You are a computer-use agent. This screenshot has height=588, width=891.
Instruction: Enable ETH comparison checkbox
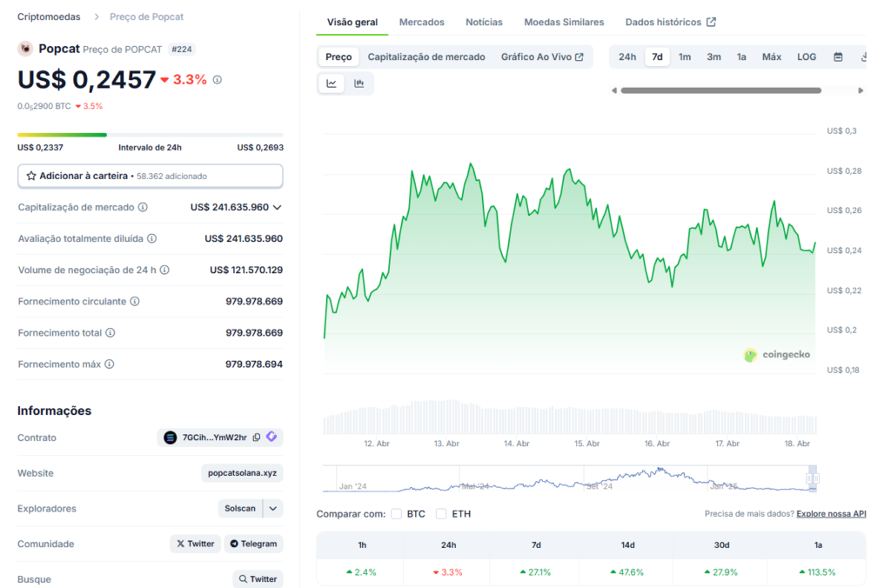click(x=441, y=514)
